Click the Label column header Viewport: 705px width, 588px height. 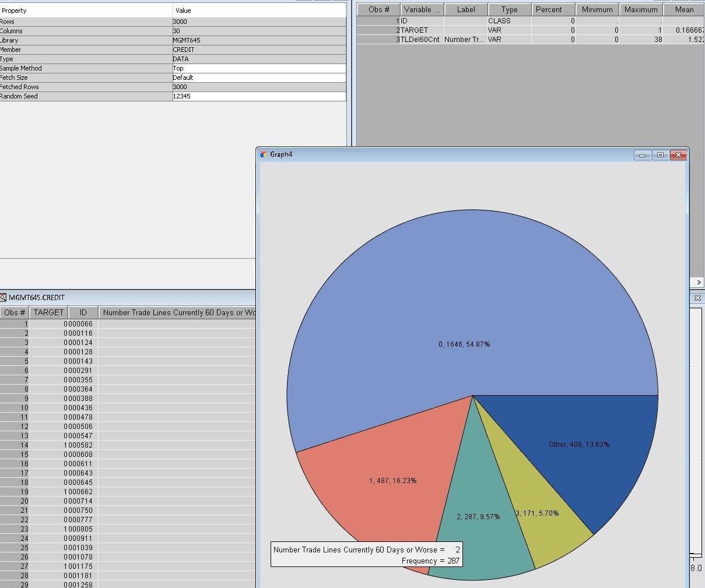(x=466, y=9)
